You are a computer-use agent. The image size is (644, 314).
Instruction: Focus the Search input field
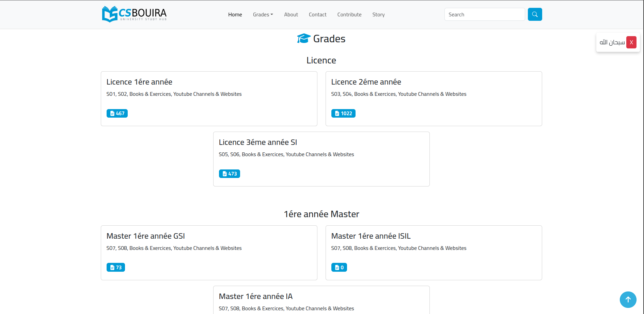pos(484,15)
